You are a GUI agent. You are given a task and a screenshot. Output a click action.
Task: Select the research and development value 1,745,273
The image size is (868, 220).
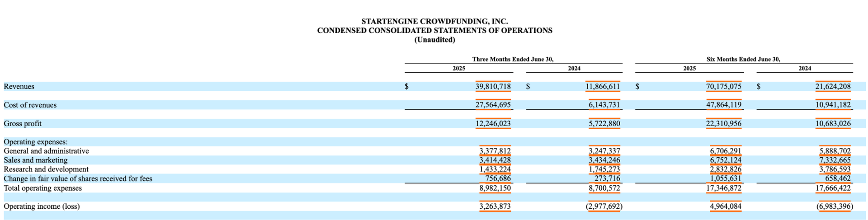coord(604,169)
